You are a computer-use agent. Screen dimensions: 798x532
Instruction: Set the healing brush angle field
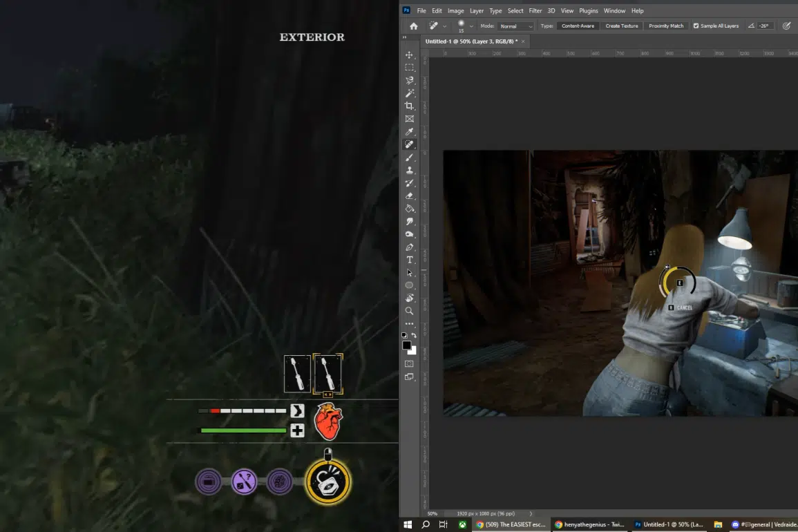click(766, 26)
